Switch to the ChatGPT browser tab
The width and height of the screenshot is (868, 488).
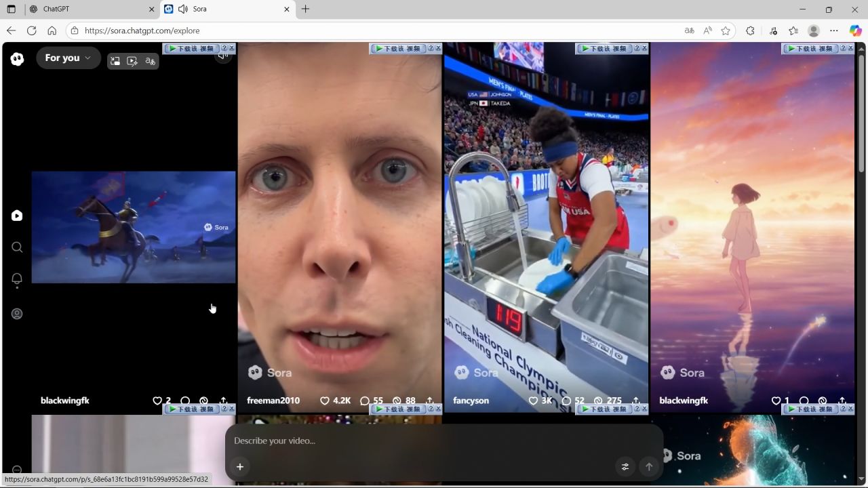[x=92, y=9]
